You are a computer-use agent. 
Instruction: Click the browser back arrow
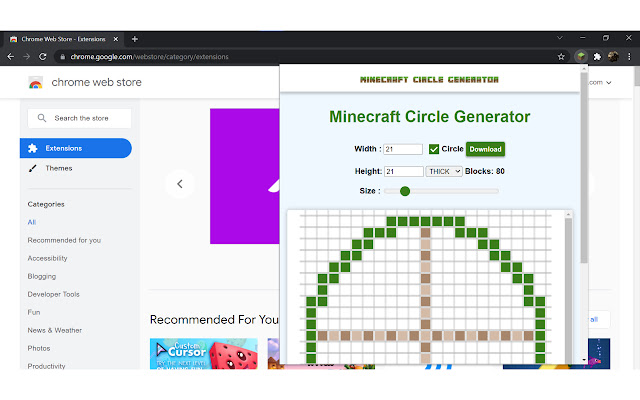click(x=11, y=57)
